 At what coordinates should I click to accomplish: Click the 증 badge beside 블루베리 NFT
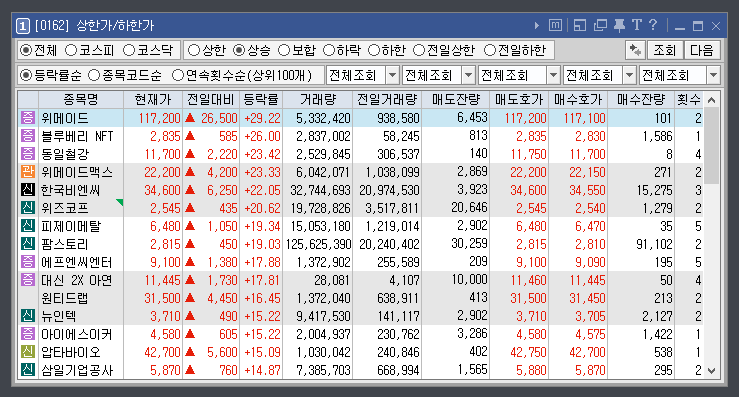[28, 136]
